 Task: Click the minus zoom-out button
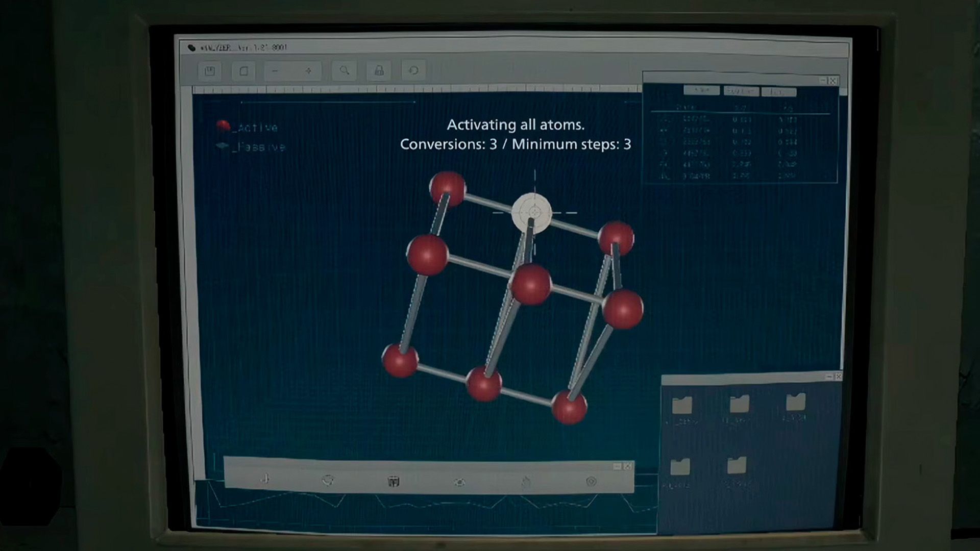click(x=275, y=71)
